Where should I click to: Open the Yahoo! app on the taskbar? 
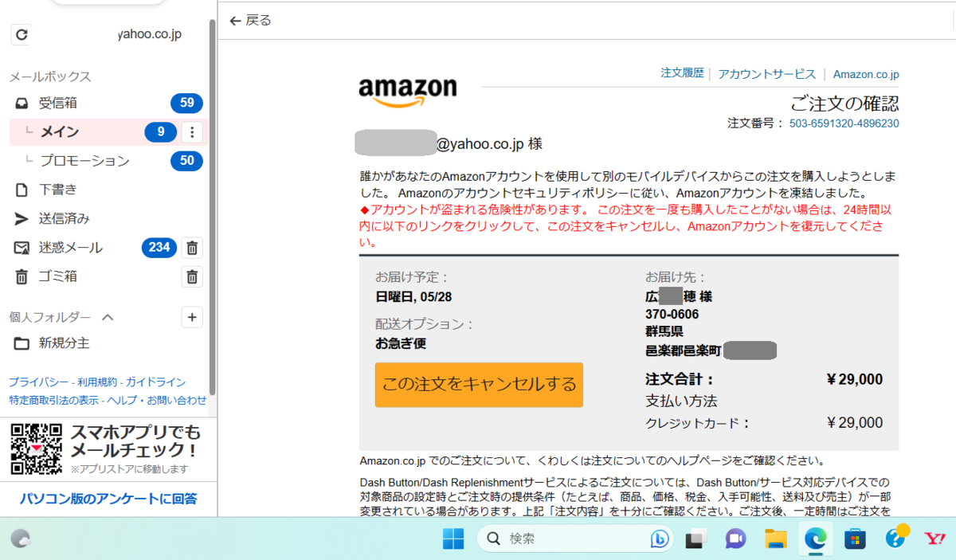[934, 539]
